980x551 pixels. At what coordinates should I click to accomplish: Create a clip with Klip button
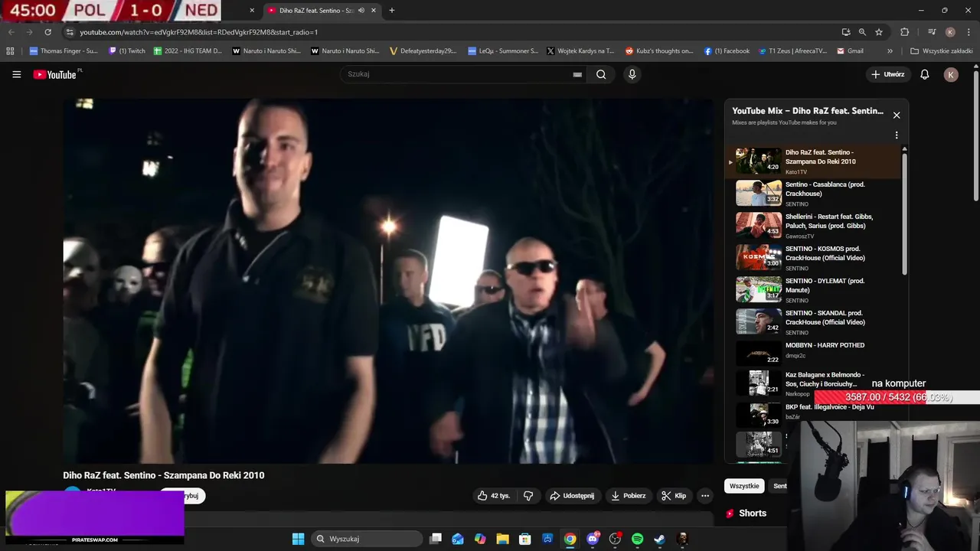pos(674,496)
